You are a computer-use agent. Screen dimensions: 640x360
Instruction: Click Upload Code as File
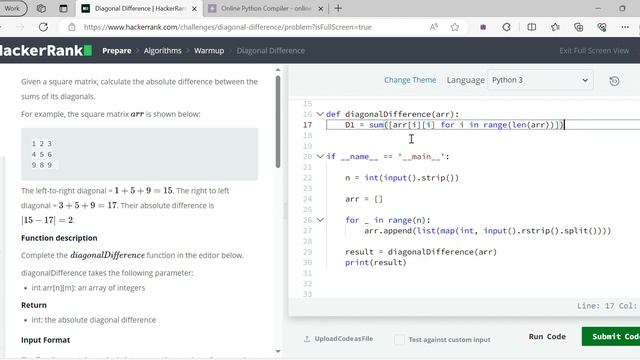[338, 339]
